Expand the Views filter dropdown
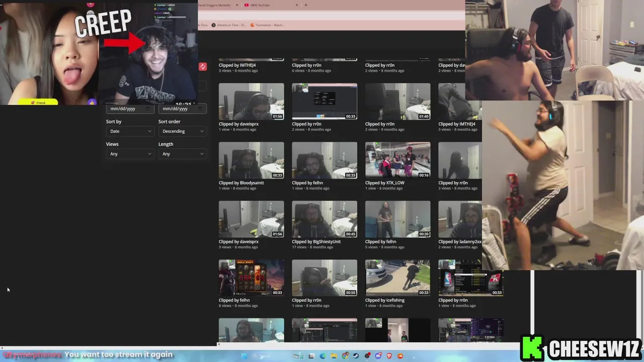This screenshot has height=362, width=644. click(130, 154)
